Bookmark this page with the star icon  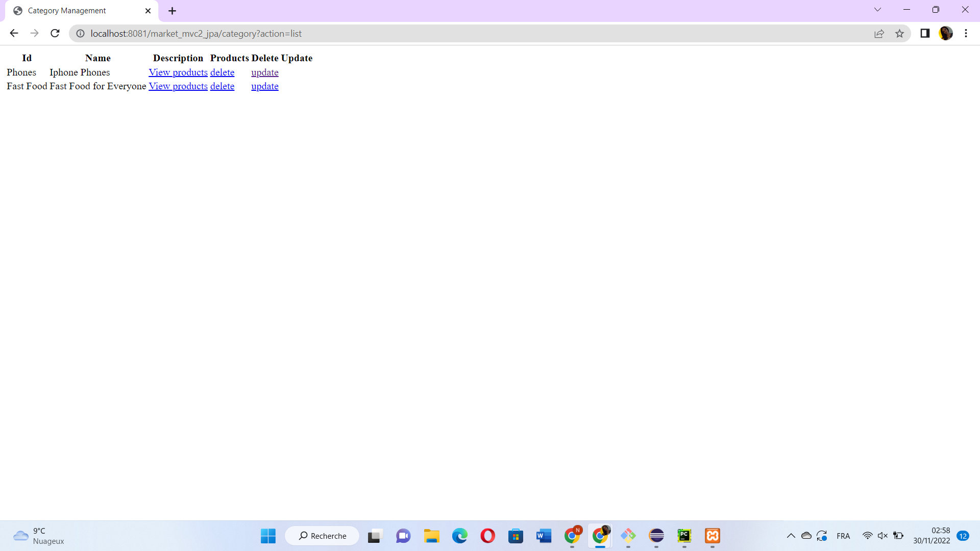(x=899, y=34)
